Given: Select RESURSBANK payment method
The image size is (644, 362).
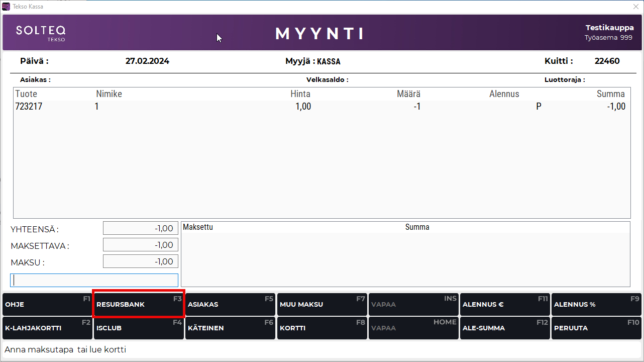Looking at the screenshot, I should 139,305.
